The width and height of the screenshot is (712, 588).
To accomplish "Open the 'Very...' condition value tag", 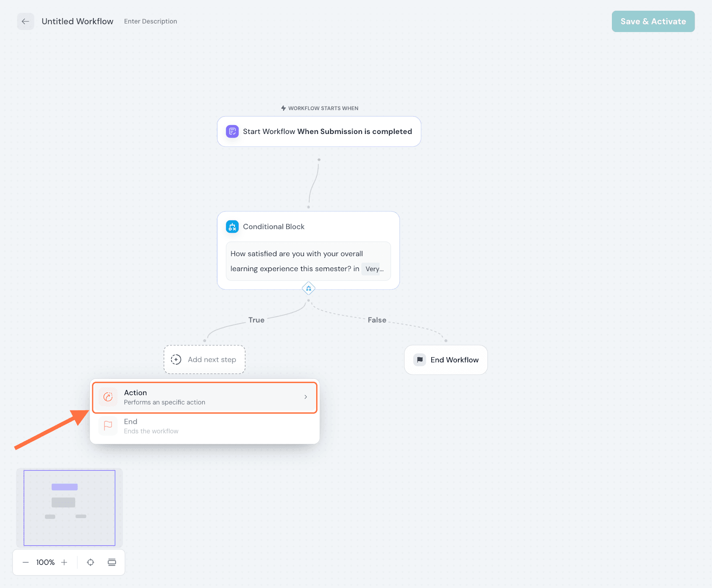I will click(x=374, y=269).
